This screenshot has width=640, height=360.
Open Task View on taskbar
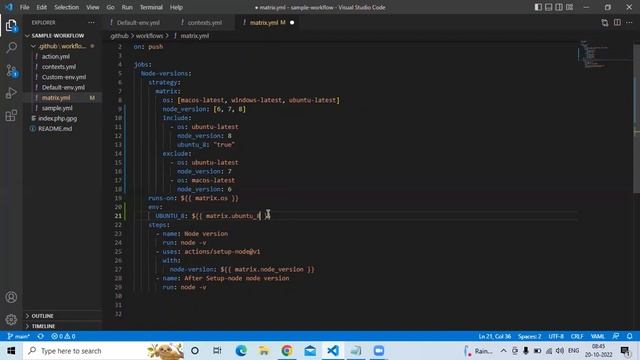click(x=217, y=351)
